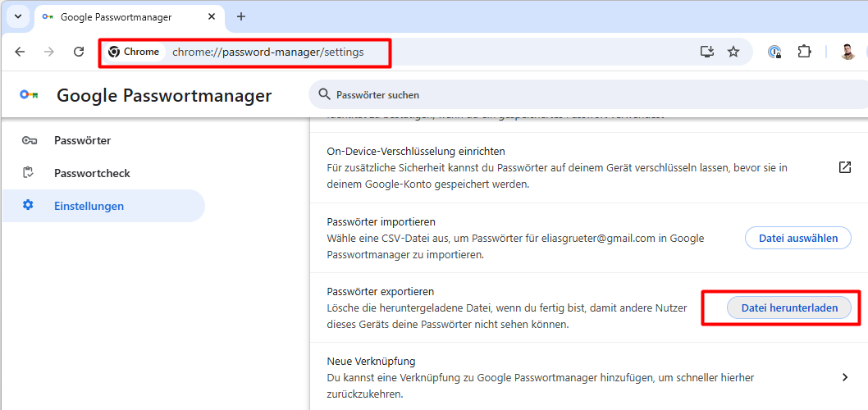868x410 pixels.
Task: Open the password manager extension icon
Action: pyautogui.click(x=774, y=52)
